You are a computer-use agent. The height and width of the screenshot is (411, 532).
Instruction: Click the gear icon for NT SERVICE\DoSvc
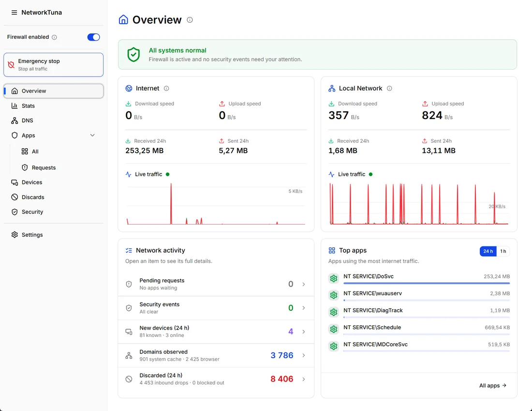(x=334, y=278)
